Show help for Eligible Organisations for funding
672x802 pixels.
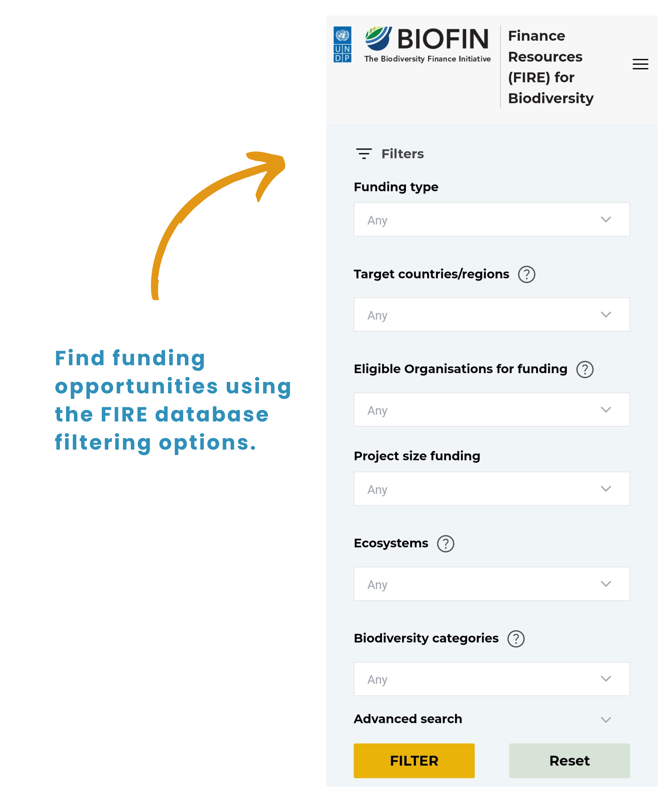585,369
